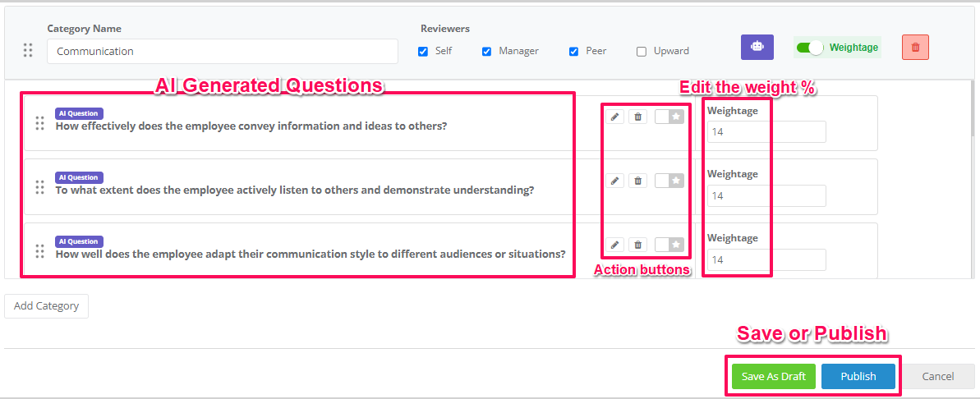980x399 pixels.
Task: Delete the Communication category with red trash icon
Action: click(916, 48)
